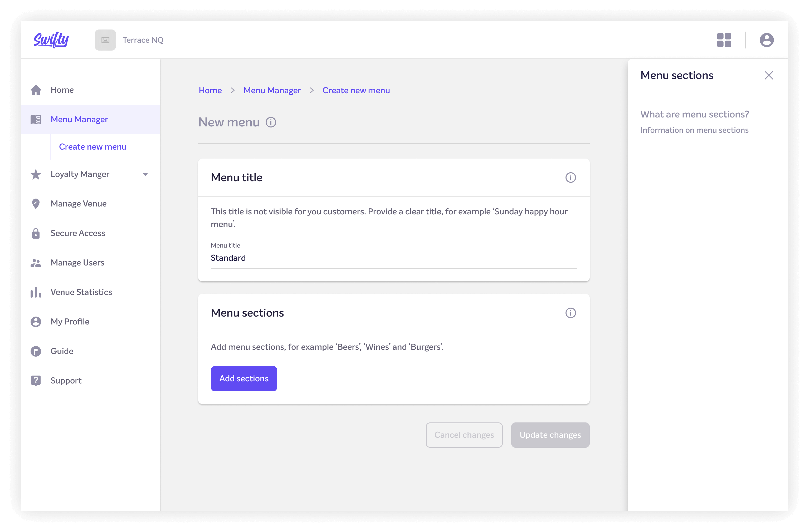
Task: Click the Cancel changes button
Action: (x=464, y=435)
